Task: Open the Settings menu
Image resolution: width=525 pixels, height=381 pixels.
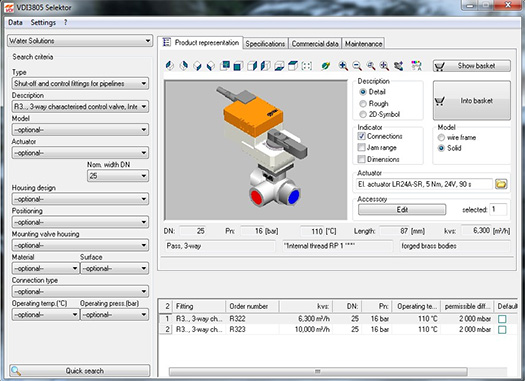Action: [x=43, y=22]
